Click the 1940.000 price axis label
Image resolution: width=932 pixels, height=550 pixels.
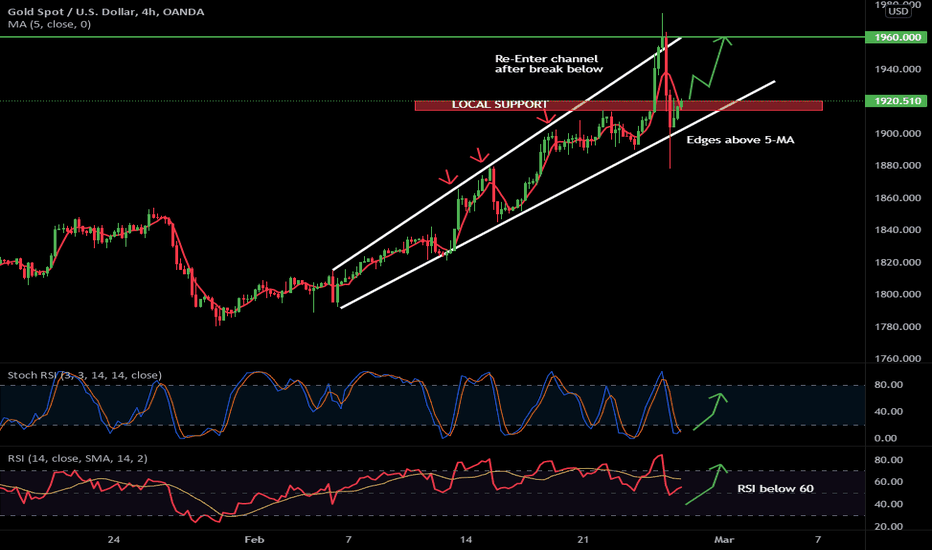898,70
